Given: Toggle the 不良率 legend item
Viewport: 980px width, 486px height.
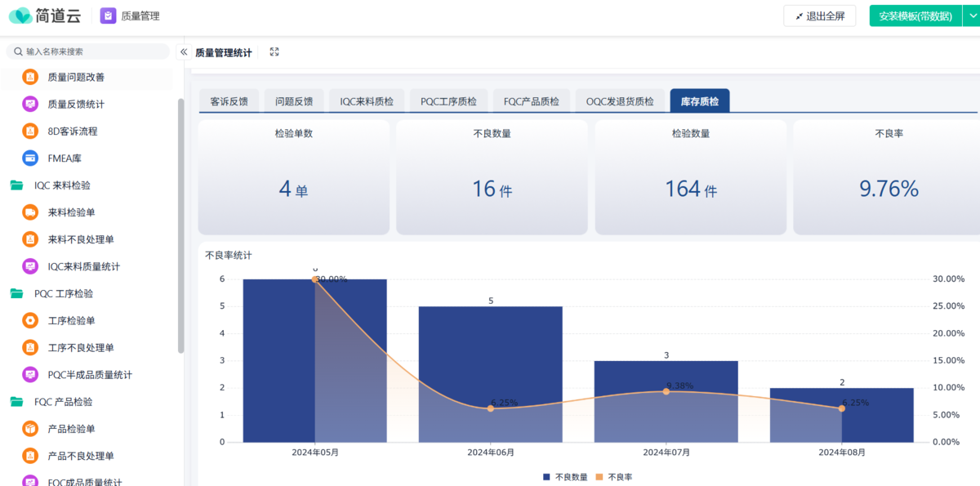Looking at the screenshot, I should (614, 477).
